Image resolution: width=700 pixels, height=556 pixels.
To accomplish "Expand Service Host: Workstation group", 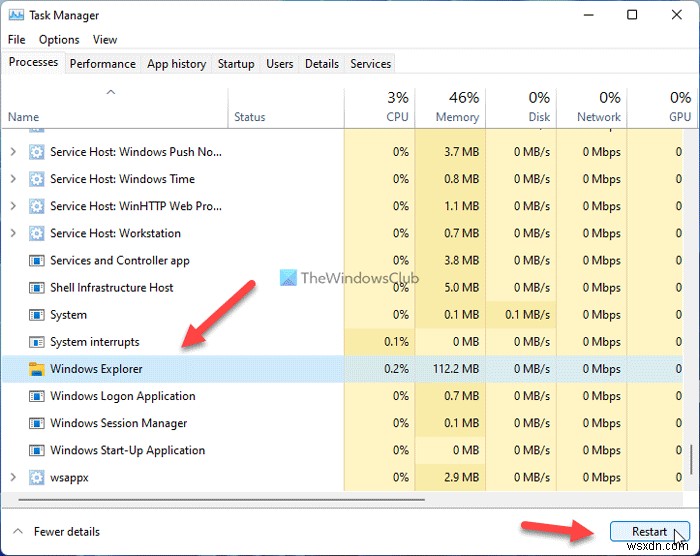I will [13, 233].
